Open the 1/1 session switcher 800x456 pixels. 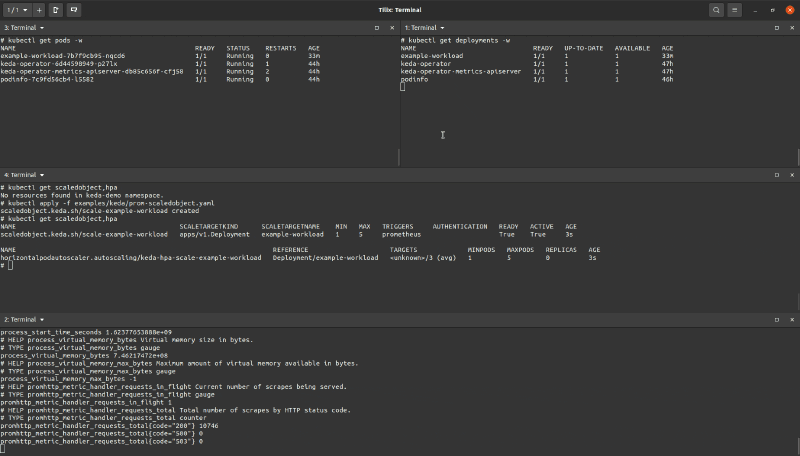[17, 10]
